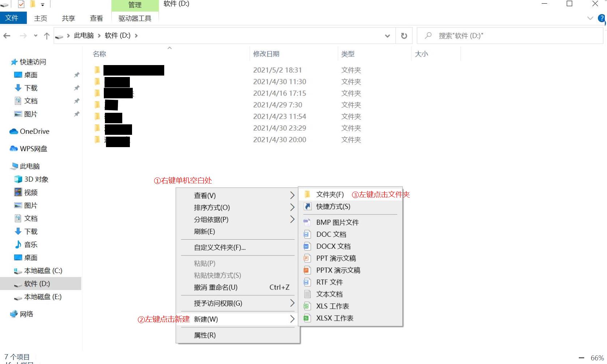Screen dimensions: 607x364
Task: Switch to the 共享 ribbon tab
Action: [68, 18]
